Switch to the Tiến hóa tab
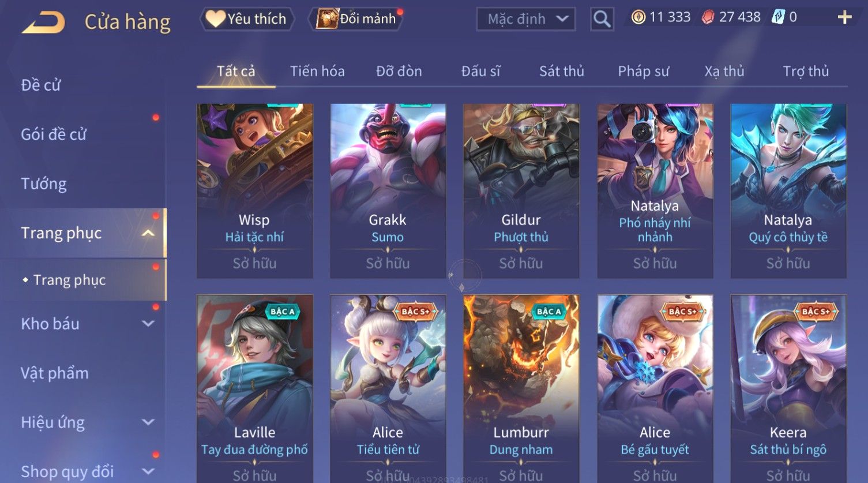This screenshot has width=868, height=483. tap(317, 71)
